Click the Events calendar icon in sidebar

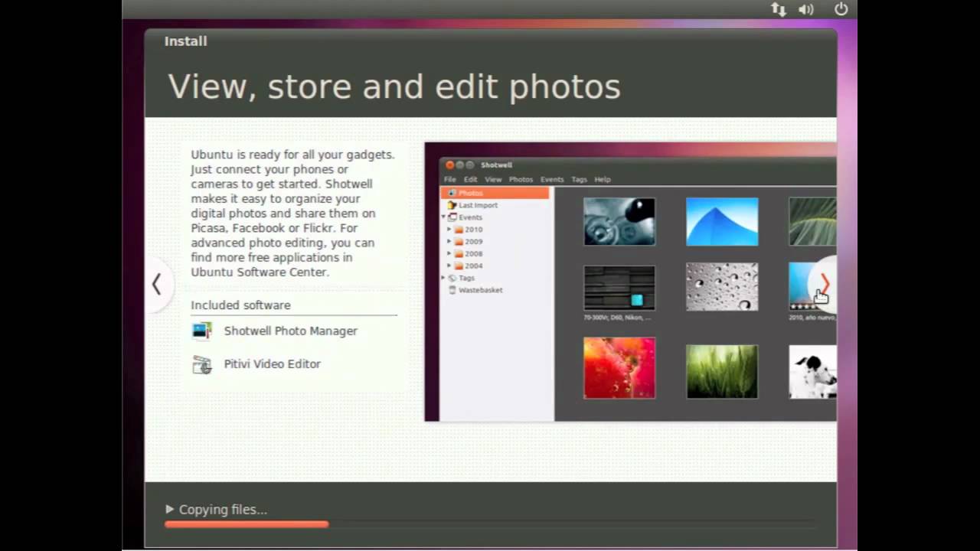click(x=452, y=217)
